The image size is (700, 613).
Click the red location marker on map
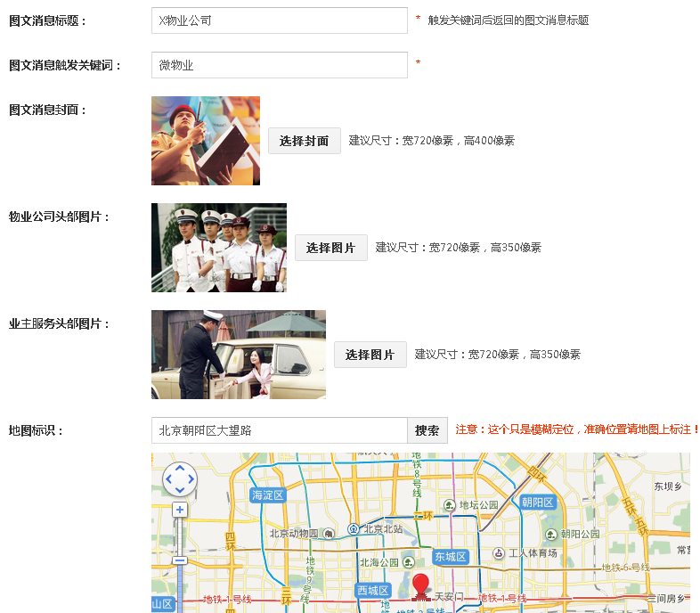[x=420, y=586]
